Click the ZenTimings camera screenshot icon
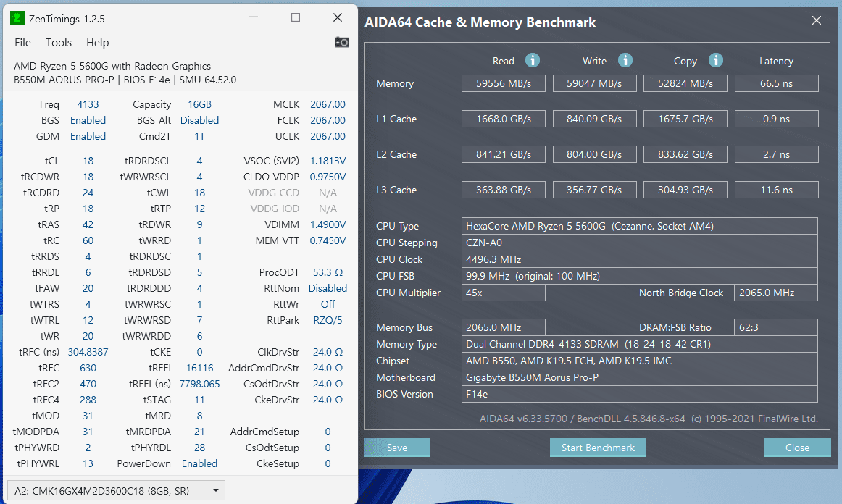Image resolution: width=842 pixels, height=504 pixels. (x=341, y=42)
